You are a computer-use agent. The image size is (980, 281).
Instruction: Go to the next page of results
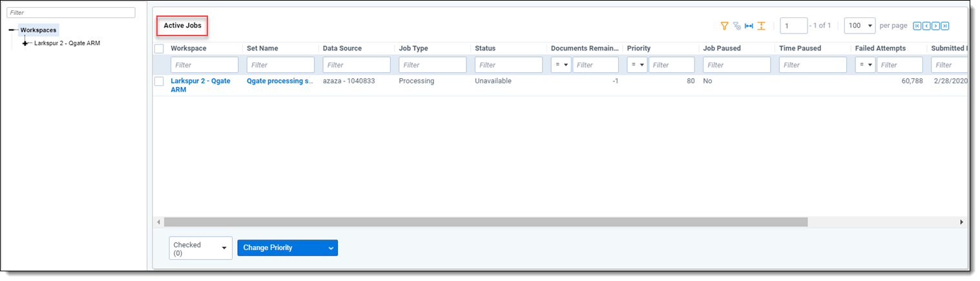(935, 26)
